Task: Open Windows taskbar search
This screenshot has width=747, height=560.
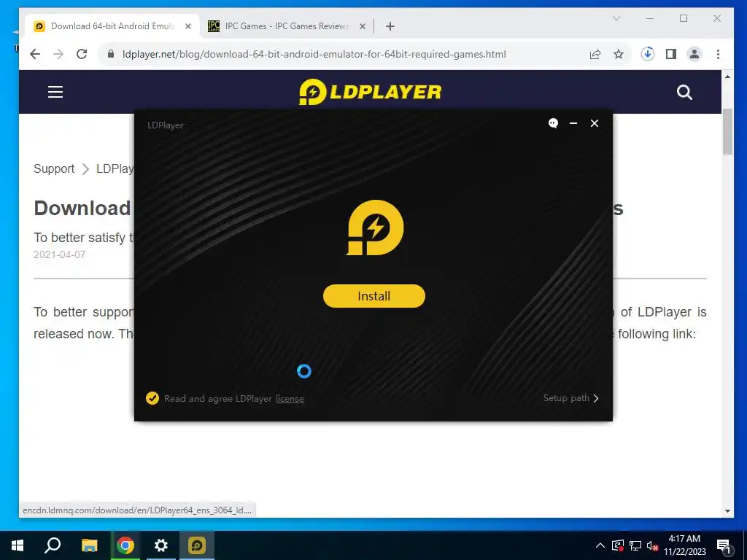Action: point(53,545)
